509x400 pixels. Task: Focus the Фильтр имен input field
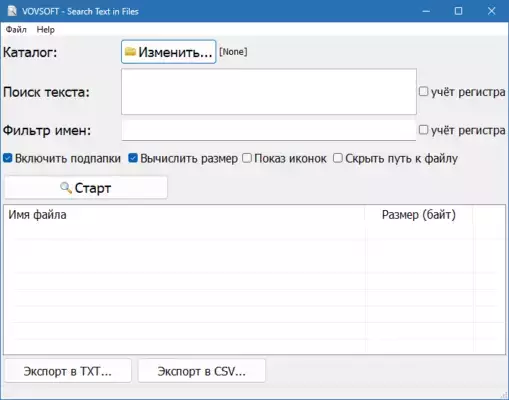[x=269, y=130]
